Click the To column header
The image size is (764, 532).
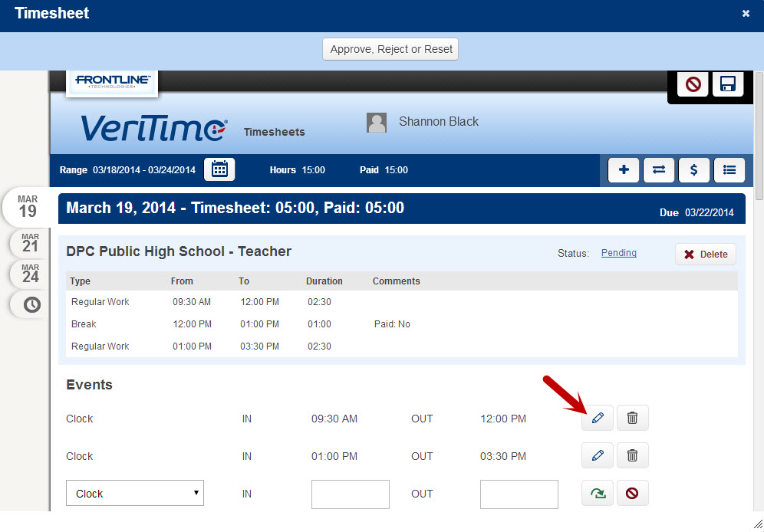tap(244, 281)
